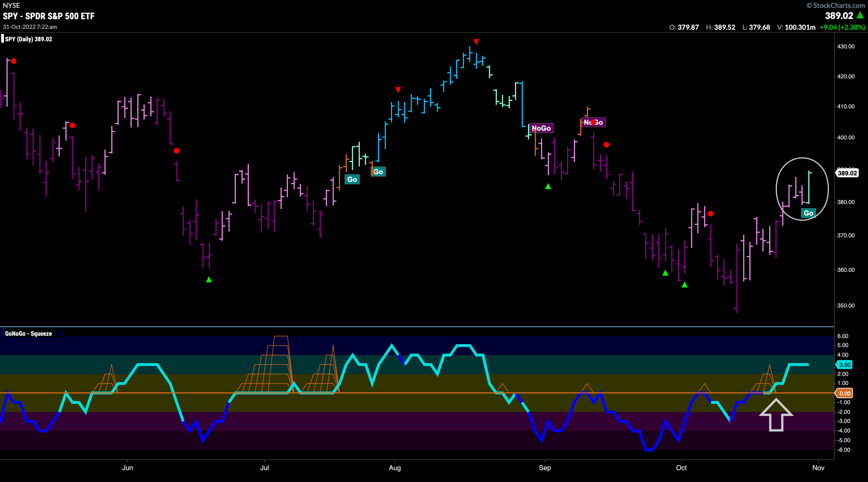Click the green up-arrow beside the 389.02 header price
Viewport: 868px width, 482px height.
click(x=860, y=15)
